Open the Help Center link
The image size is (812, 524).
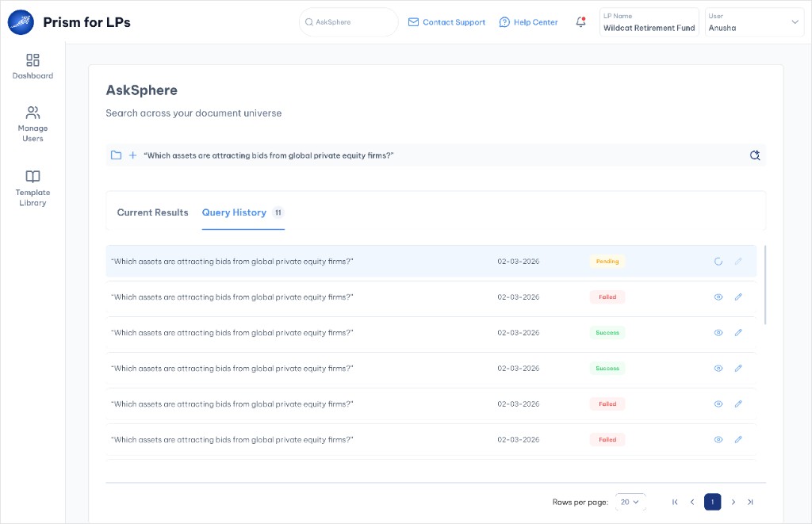coord(528,22)
